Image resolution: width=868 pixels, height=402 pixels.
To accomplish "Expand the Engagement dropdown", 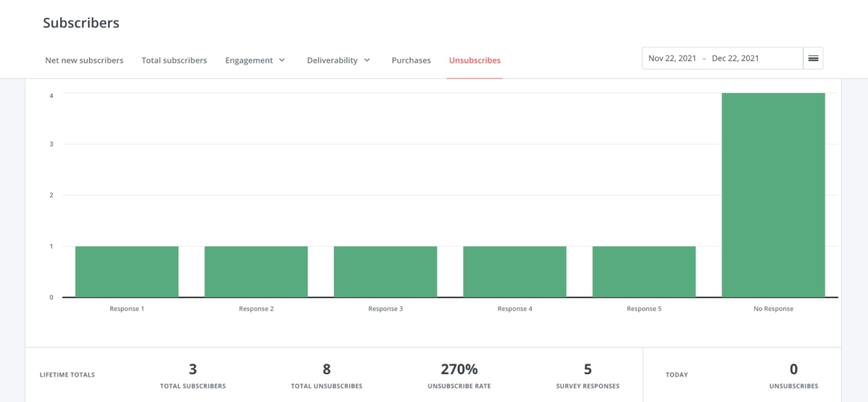I will coord(255,60).
